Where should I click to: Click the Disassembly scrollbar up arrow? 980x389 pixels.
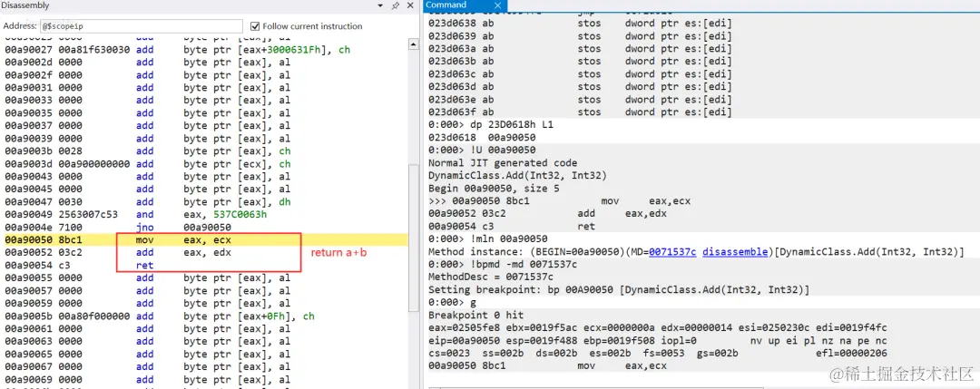click(x=413, y=45)
